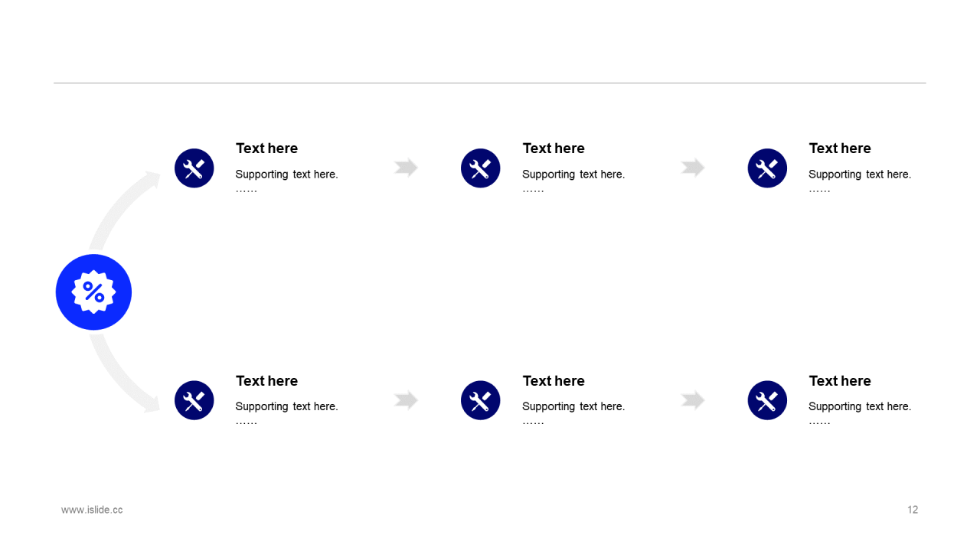Click the top-left "Text here" heading

(266, 148)
